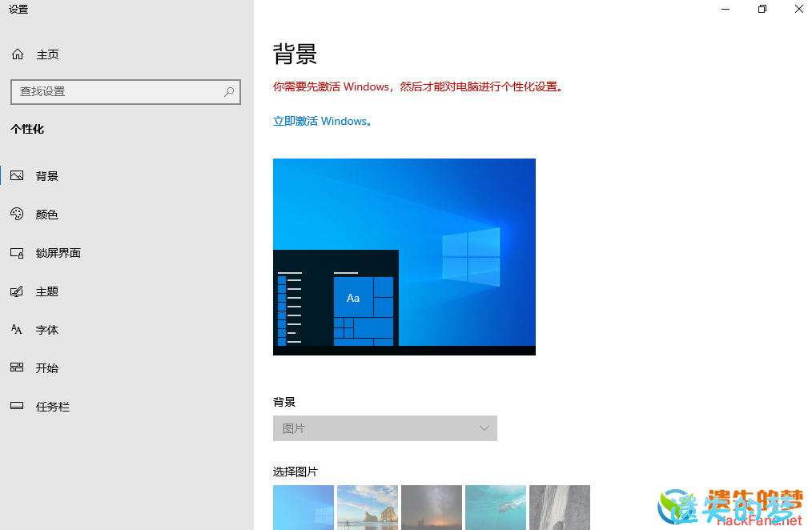Close the 设置 window
The width and height of the screenshot is (812, 530).
point(798,9)
